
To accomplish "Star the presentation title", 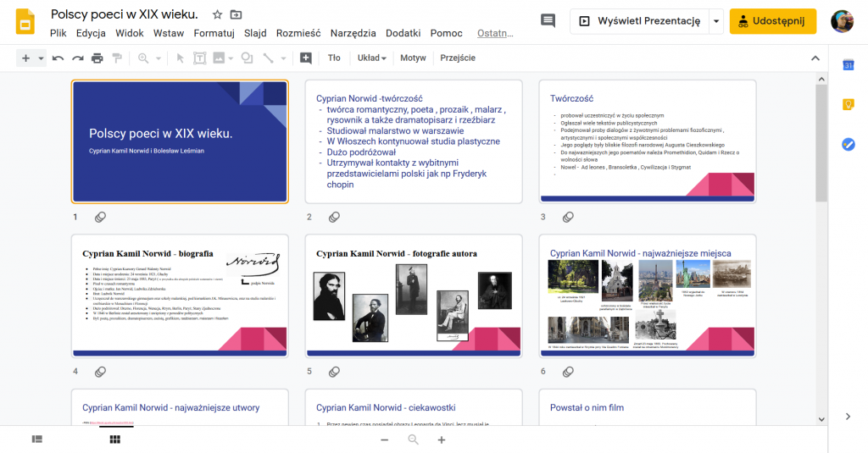I will pos(217,14).
